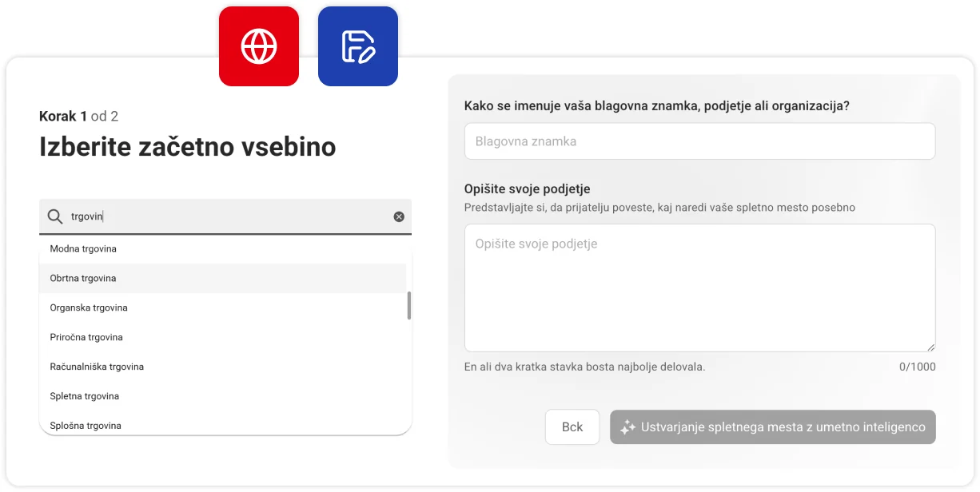Click the heading 'Izberite začetno vsebino'

(x=188, y=147)
